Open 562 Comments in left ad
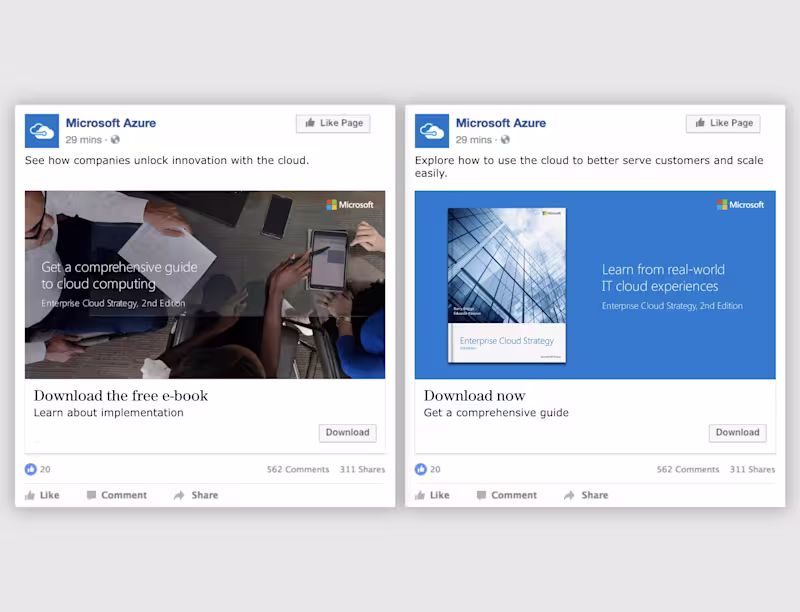Viewport: 800px width, 612px height. coord(298,469)
